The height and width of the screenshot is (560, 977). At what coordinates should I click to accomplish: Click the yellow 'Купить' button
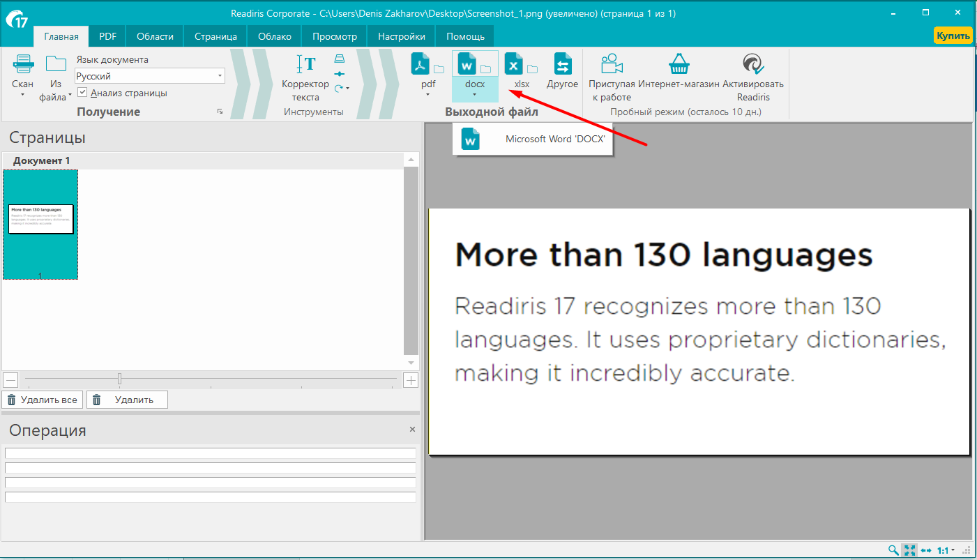tap(953, 35)
